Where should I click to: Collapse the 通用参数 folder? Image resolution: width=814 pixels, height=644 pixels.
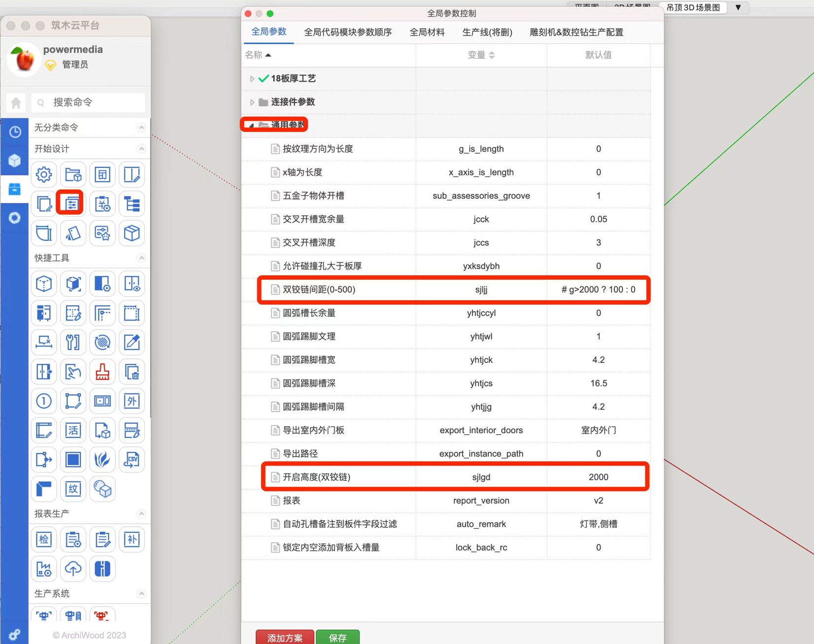(x=251, y=125)
